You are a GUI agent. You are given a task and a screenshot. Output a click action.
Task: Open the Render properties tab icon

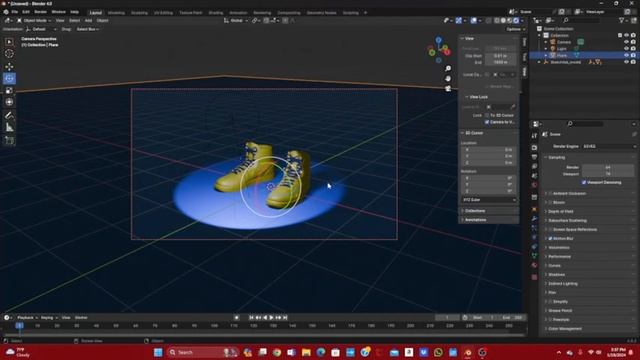(535, 147)
